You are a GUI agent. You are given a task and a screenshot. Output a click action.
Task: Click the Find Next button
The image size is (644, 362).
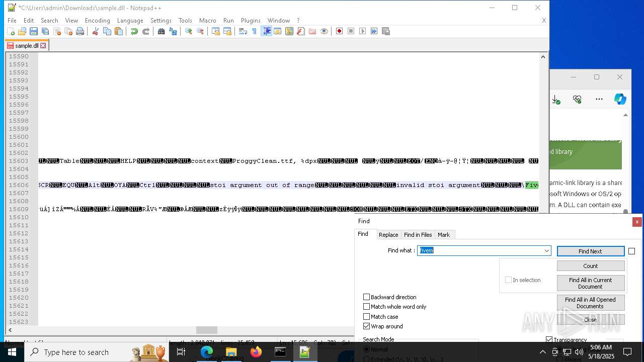[591, 251]
